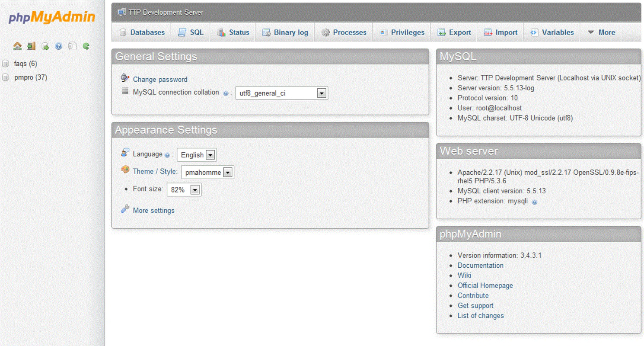The image size is (644, 346).
Task: Open the More settings link
Action: (153, 211)
